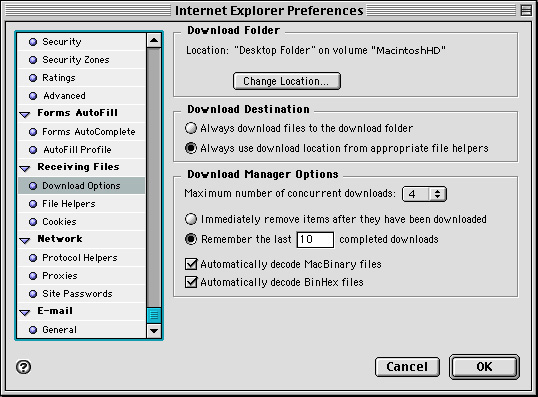Click the bullet icon beside Download Options
This screenshot has height=397, width=538.
point(33,186)
